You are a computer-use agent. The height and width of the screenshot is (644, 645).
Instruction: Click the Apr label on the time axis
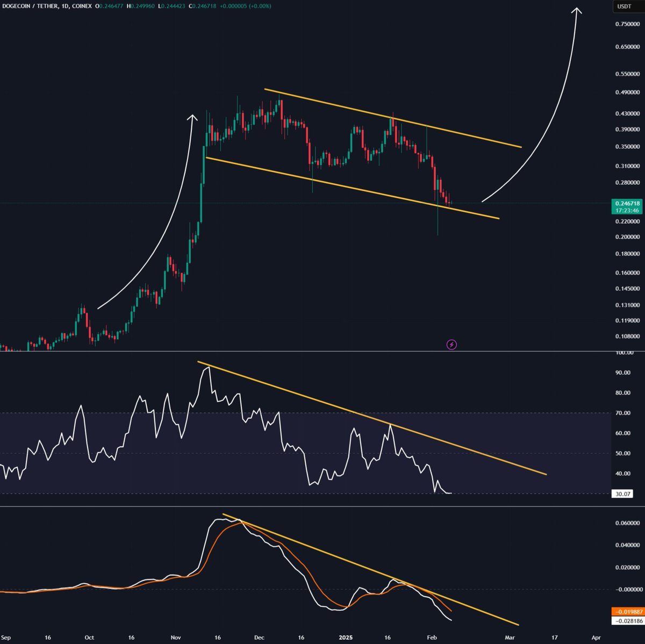pos(596,638)
